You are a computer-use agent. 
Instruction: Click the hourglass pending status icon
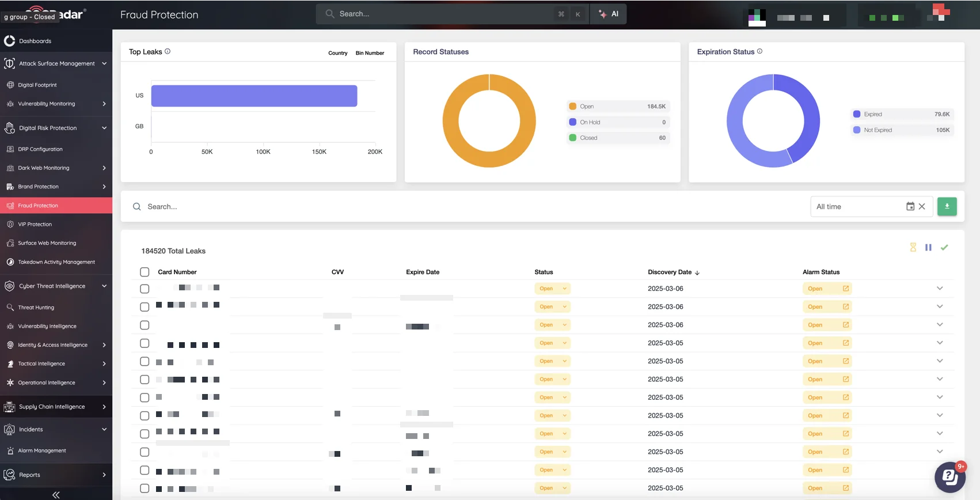[x=913, y=247]
